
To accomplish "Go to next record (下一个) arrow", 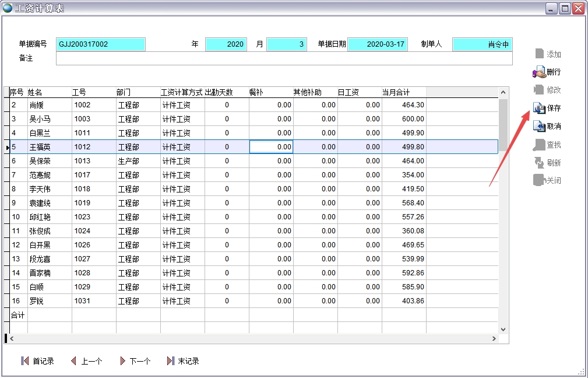I will click(122, 361).
